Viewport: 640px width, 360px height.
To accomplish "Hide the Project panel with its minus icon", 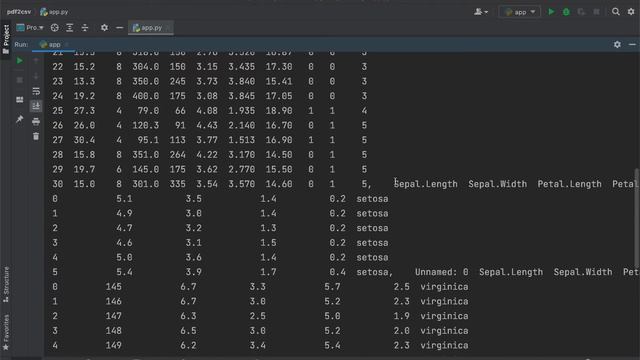I will coord(119,28).
